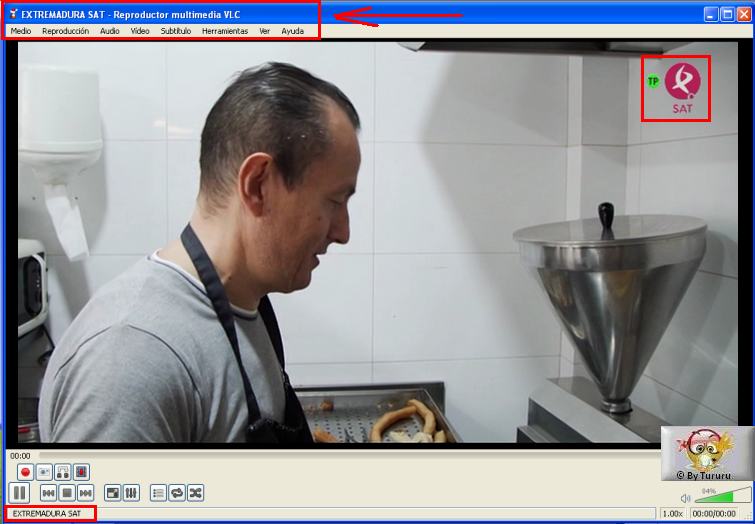Click the EXTREMADURA SAT status bar text
Screen dimensions: 755x524
point(47,513)
